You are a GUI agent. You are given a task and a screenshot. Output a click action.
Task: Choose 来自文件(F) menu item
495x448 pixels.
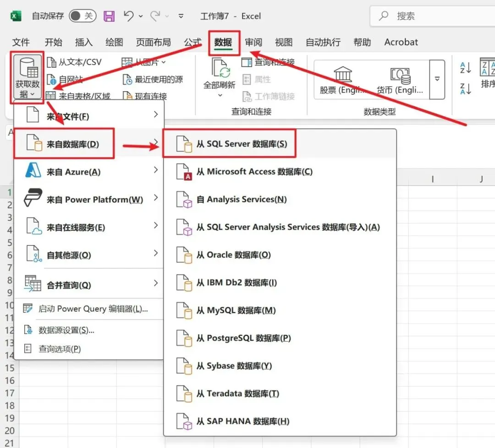[x=89, y=115]
